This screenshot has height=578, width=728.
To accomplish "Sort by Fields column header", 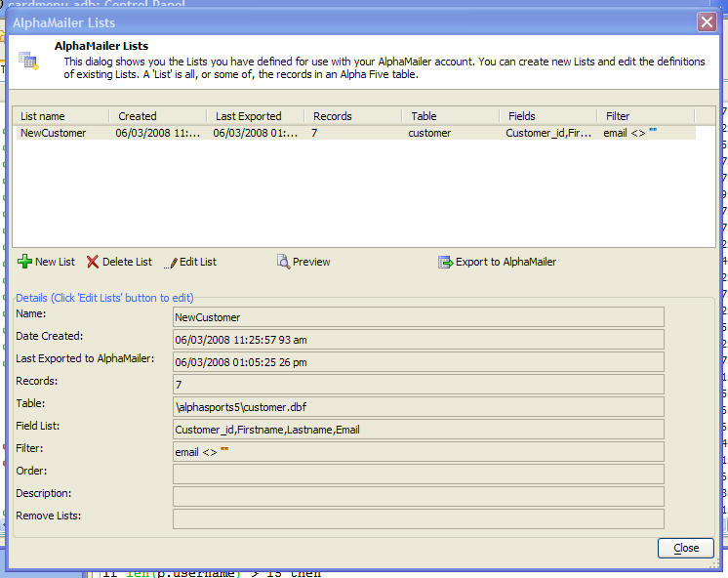I will click(x=547, y=115).
